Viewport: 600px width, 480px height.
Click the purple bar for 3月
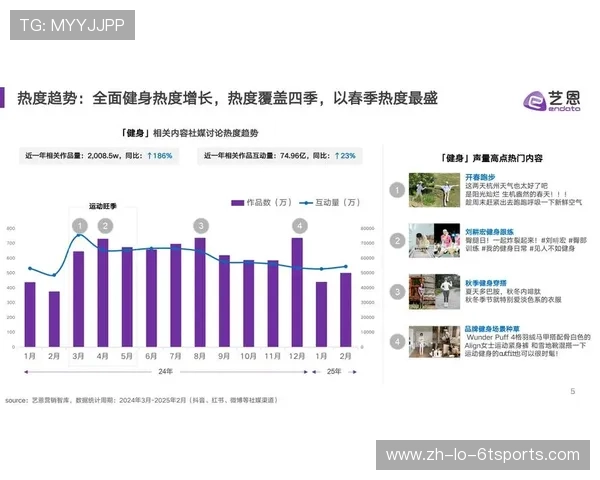(78, 299)
